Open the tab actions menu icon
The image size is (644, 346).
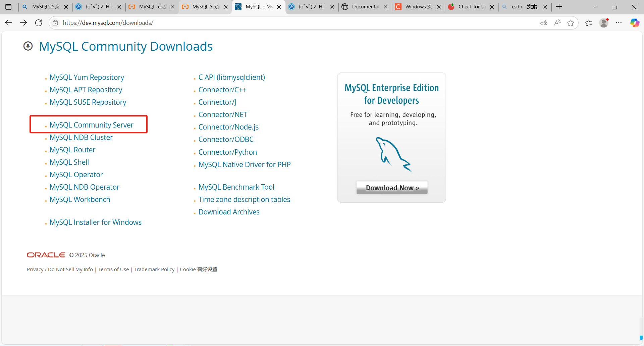[x=9, y=7]
